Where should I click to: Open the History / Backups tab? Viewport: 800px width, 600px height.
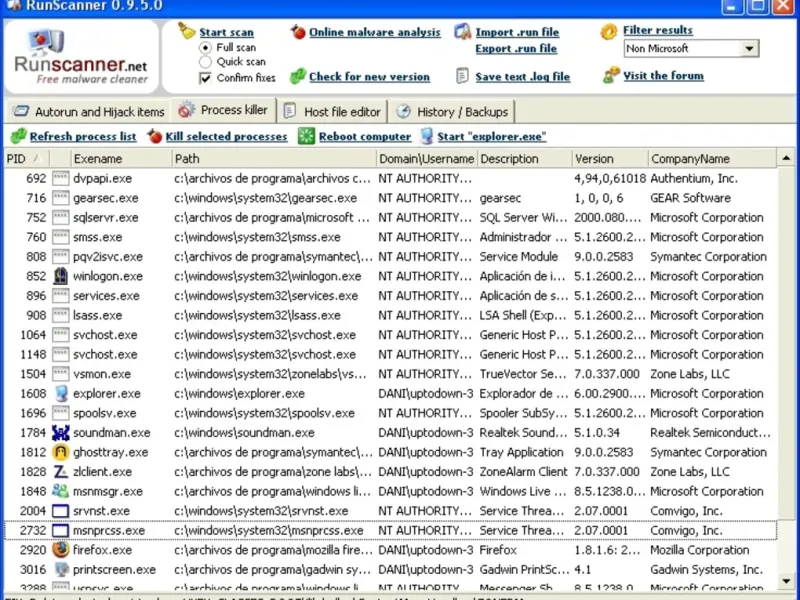[x=453, y=112]
